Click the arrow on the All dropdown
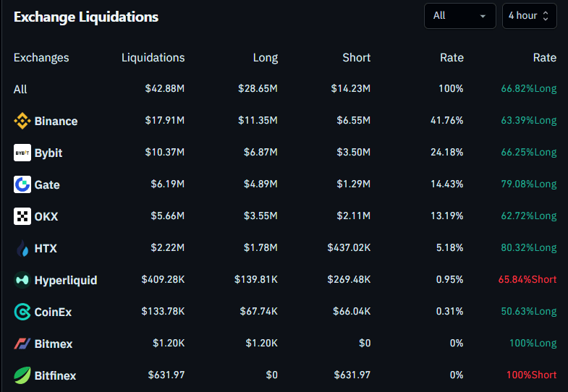The image size is (568, 392). coord(483,16)
